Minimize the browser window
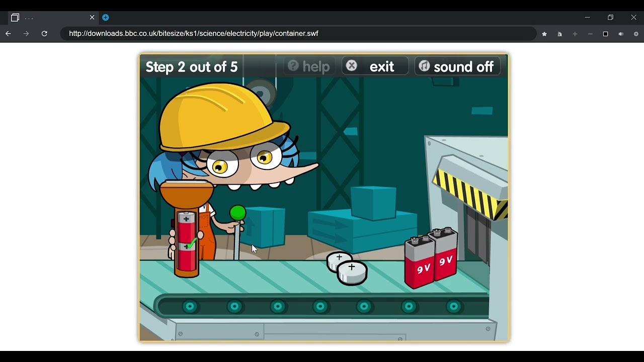The height and width of the screenshot is (362, 644). [587, 17]
